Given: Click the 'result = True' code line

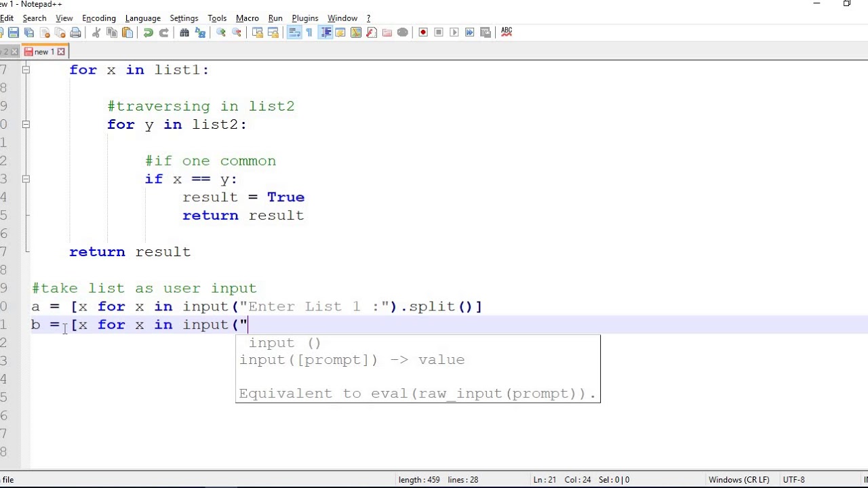Looking at the screenshot, I should tap(243, 197).
